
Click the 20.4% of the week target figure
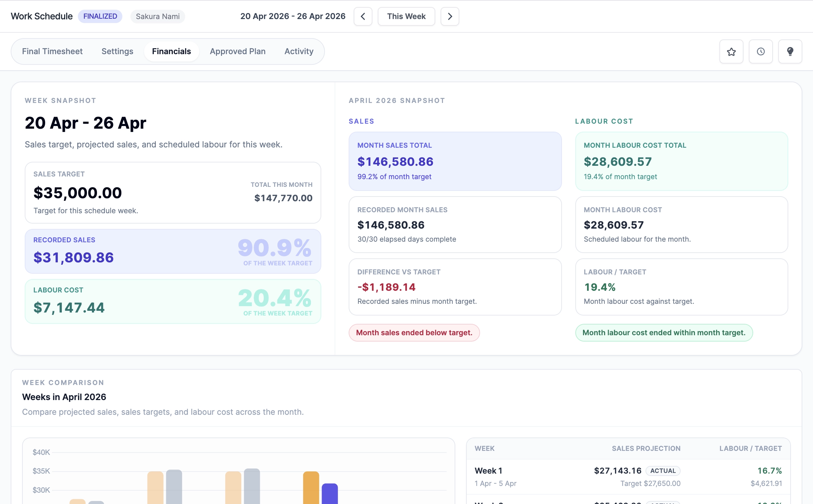coord(275,298)
